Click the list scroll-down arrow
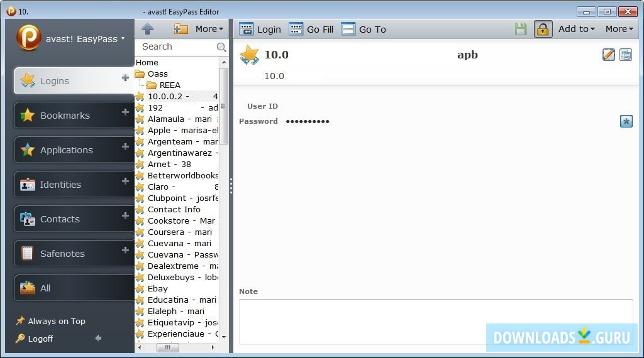The image size is (644, 358). (x=224, y=337)
